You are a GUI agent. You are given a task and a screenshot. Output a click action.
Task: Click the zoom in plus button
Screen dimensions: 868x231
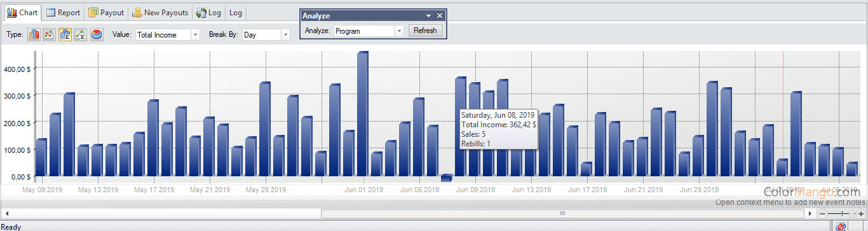point(861,214)
